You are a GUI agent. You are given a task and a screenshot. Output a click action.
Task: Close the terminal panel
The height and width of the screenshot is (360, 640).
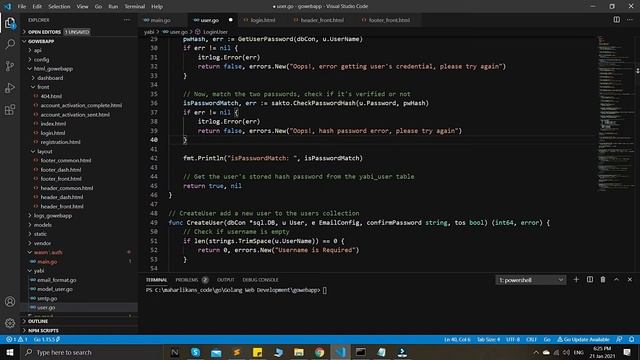click(630, 280)
